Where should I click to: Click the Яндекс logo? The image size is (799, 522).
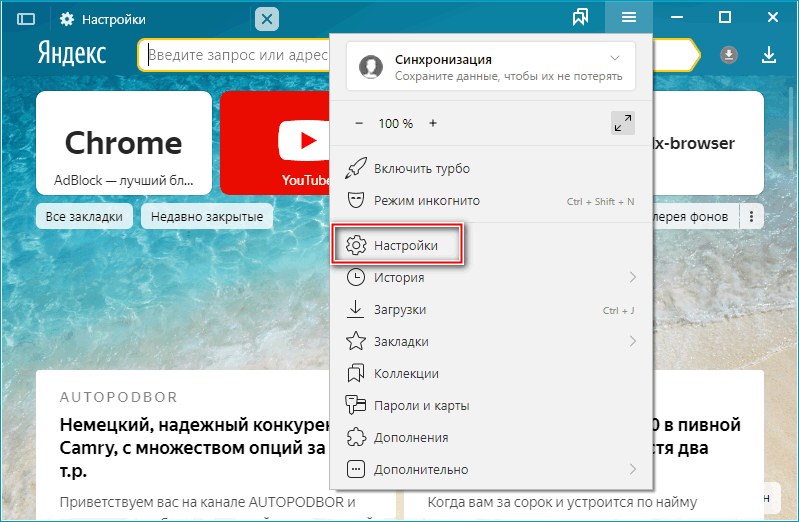[x=72, y=54]
